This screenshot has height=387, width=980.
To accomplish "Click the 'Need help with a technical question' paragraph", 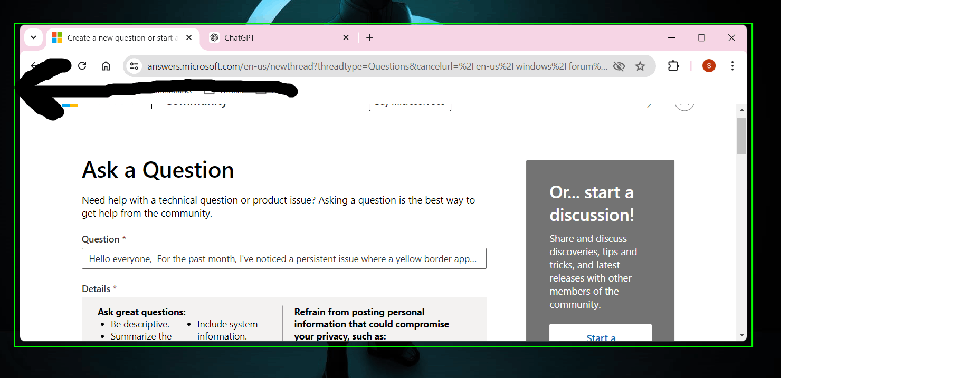I will coord(279,207).
